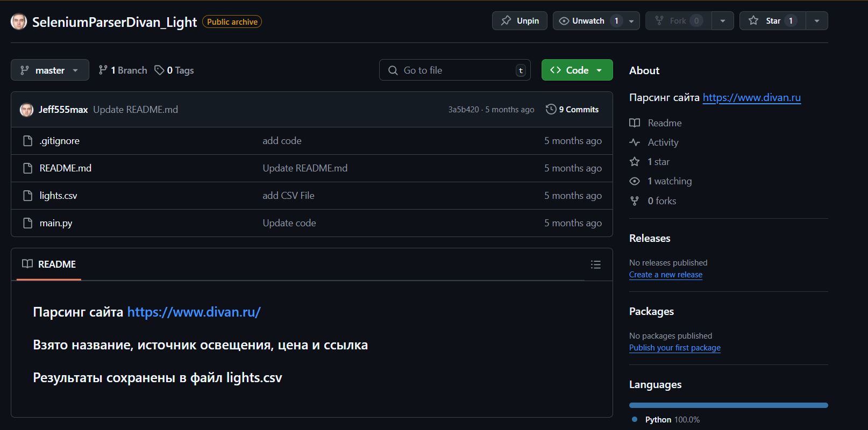Viewport: 868px width, 430px height.
Task: Click the Python language bar
Action: coord(728,405)
